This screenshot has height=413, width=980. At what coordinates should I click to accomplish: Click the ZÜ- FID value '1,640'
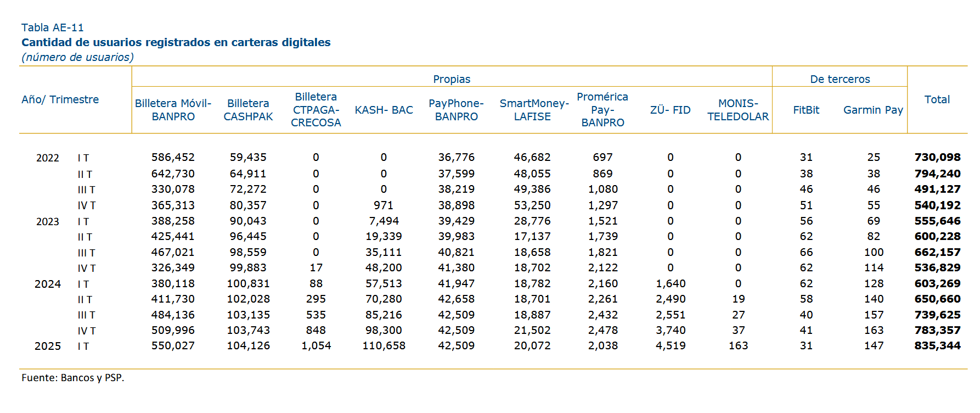(x=671, y=284)
